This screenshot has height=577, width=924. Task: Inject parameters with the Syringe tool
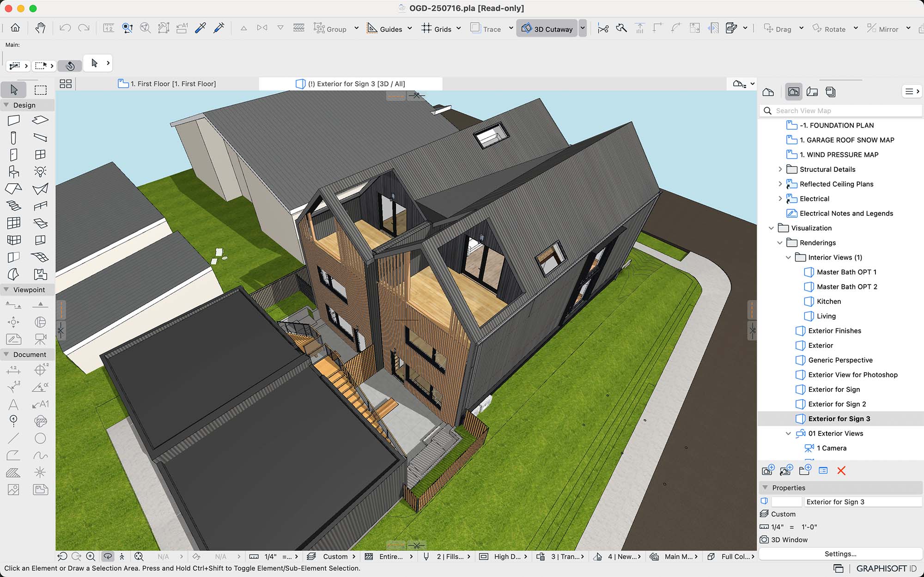pyautogui.click(x=219, y=28)
